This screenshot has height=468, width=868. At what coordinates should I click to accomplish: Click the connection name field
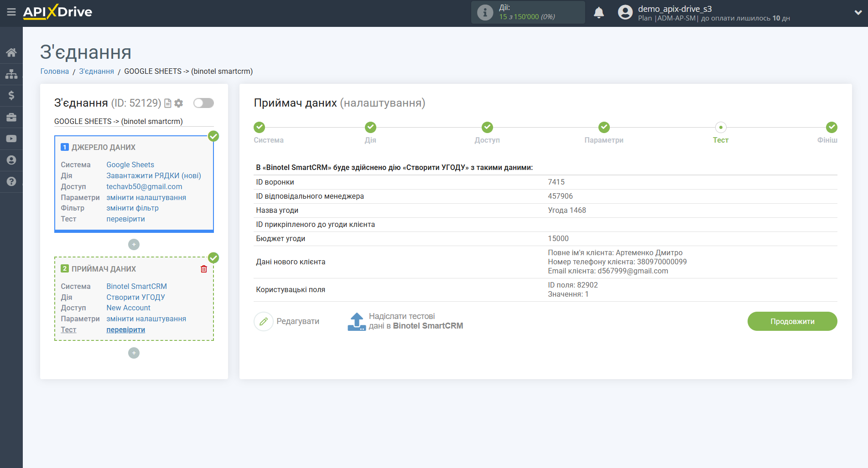(134, 121)
